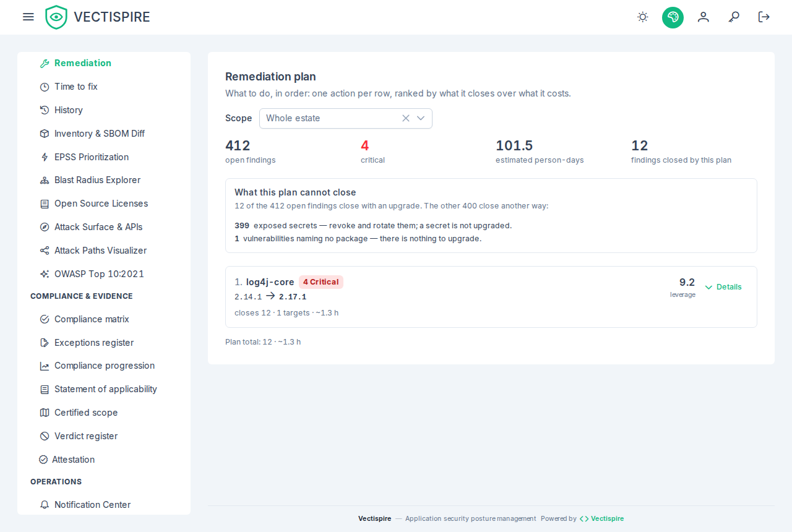The width and height of the screenshot is (792, 532).
Task: Click the 412 open findings count
Action: pyautogui.click(x=238, y=146)
